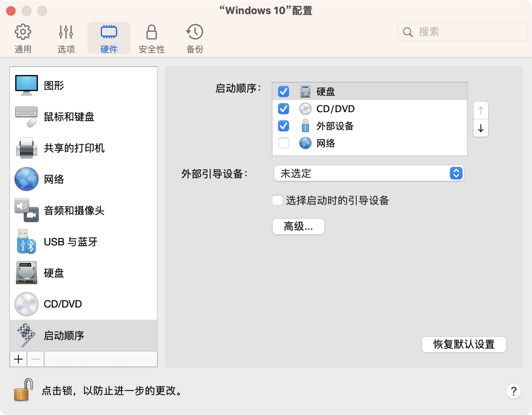Click the hard disk icon in boot list
Image resolution: width=532 pixels, height=415 pixels.
point(305,91)
